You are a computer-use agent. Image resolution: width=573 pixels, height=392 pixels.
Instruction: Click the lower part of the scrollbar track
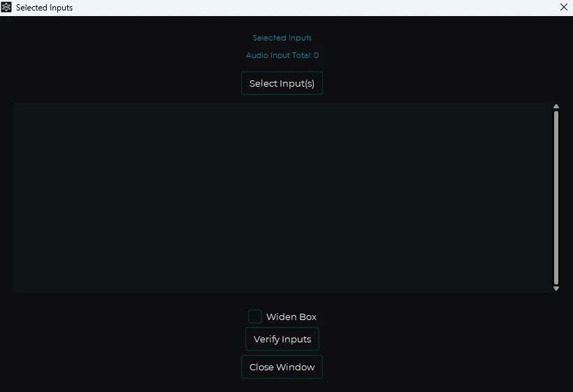coord(556,276)
